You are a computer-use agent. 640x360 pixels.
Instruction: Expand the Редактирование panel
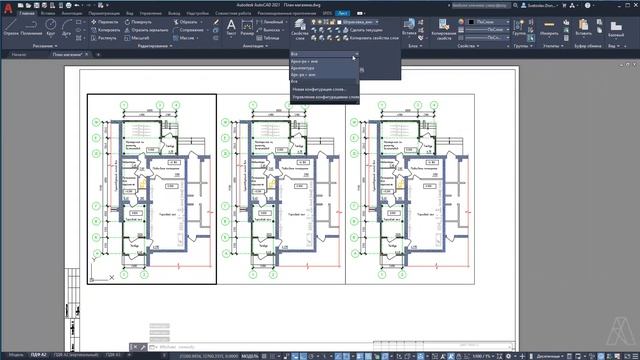(x=155, y=46)
